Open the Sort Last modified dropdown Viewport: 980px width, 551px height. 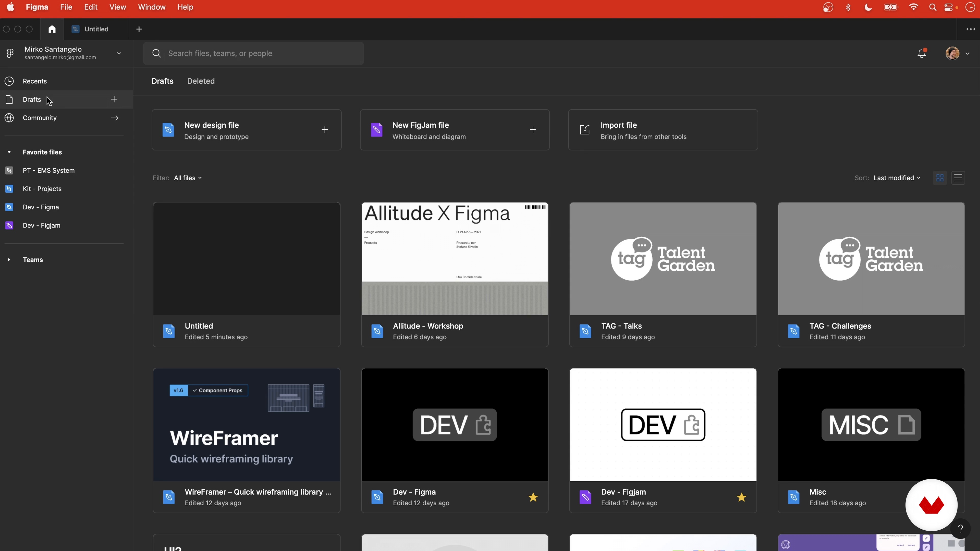[x=897, y=178]
